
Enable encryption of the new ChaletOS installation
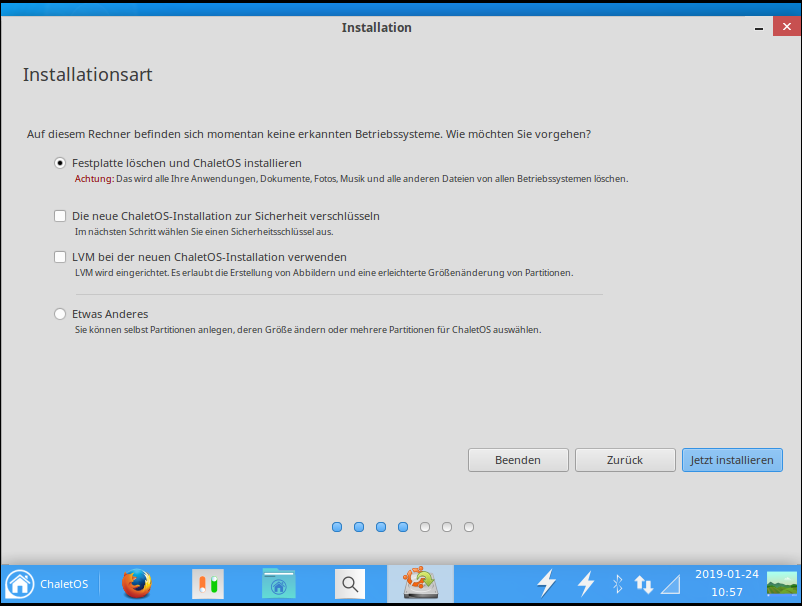click(x=60, y=215)
